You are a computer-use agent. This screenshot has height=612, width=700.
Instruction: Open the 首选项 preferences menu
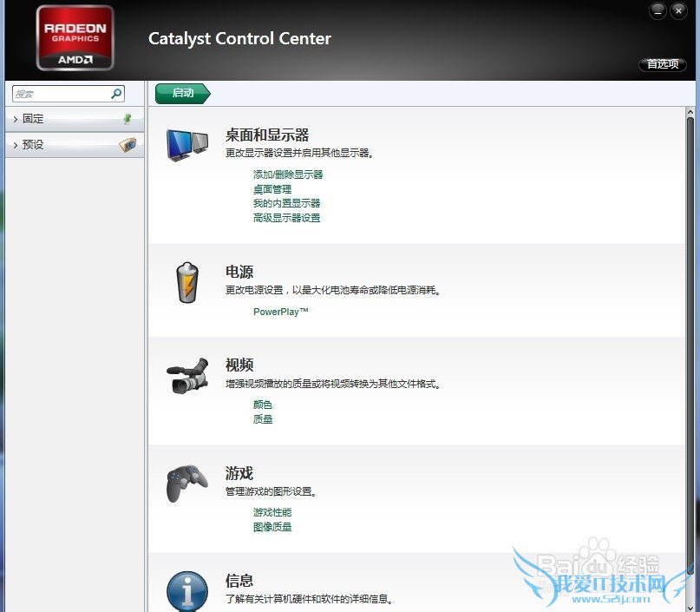click(x=663, y=64)
